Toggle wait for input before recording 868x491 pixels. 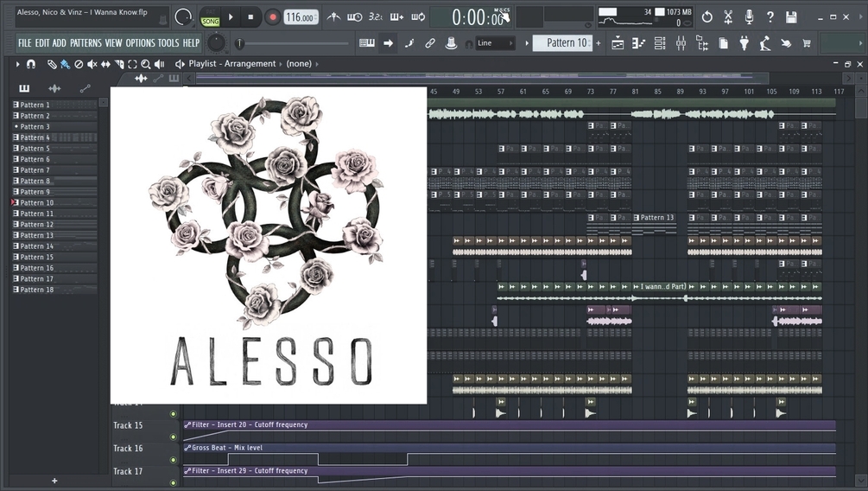point(354,17)
